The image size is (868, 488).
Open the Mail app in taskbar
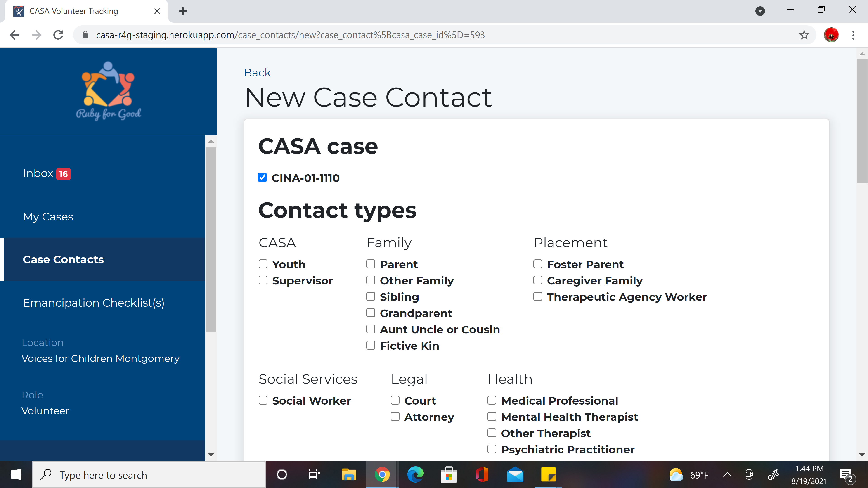515,475
